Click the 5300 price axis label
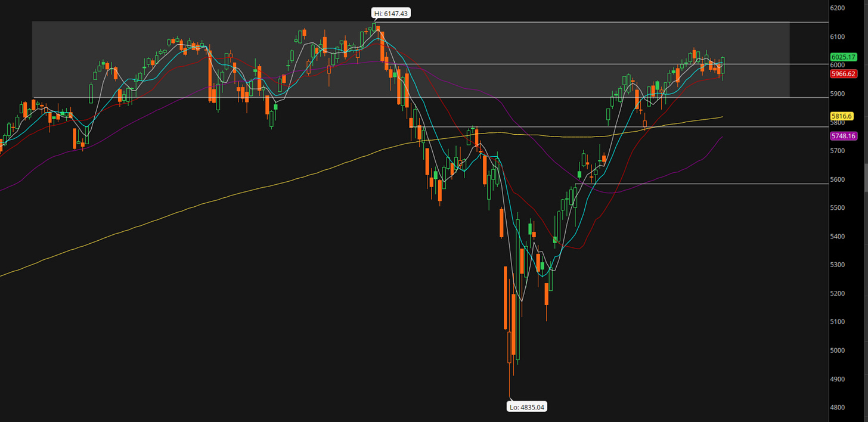Viewport: 868px width, 422px height. coord(838,265)
